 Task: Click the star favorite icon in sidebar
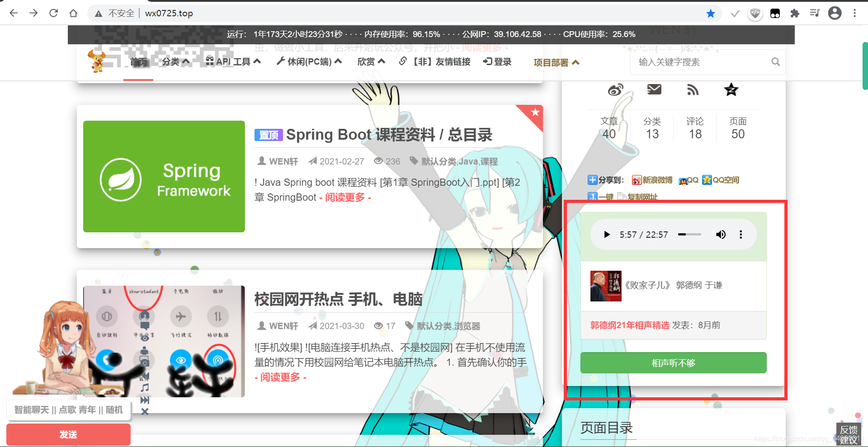tap(731, 89)
